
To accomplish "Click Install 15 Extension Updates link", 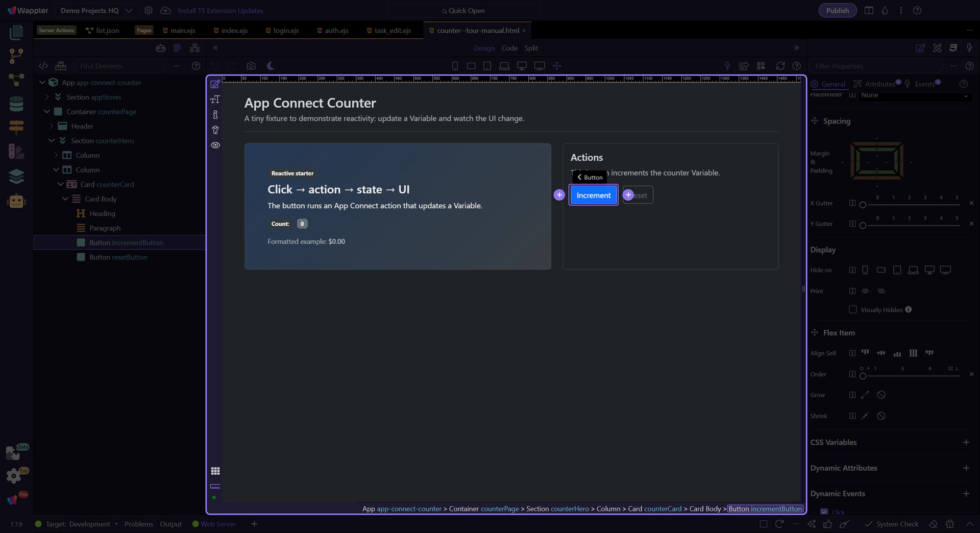I will click(220, 10).
